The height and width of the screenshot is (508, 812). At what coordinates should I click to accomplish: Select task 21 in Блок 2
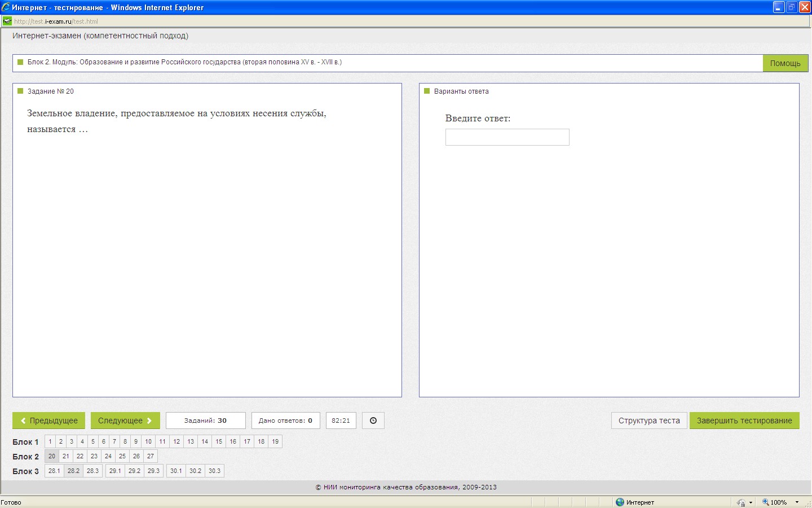66,456
